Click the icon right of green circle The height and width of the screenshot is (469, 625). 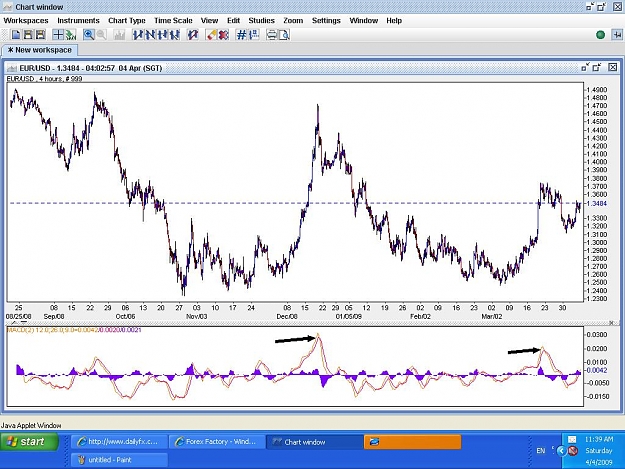pos(616,35)
